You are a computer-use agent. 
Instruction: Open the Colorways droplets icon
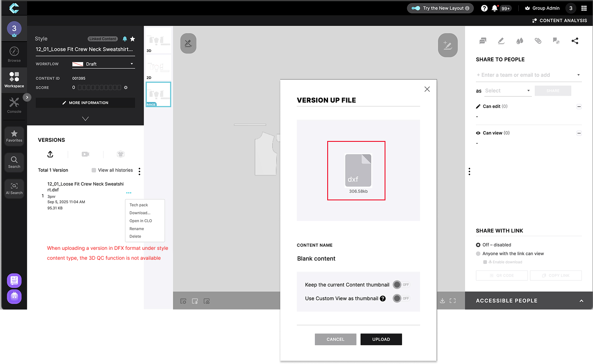click(520, 40)
